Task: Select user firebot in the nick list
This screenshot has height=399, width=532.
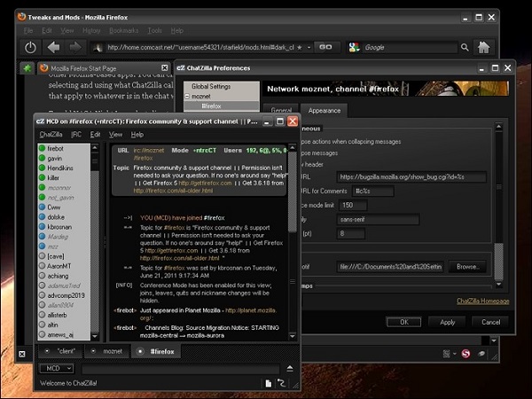Action: 55,148
